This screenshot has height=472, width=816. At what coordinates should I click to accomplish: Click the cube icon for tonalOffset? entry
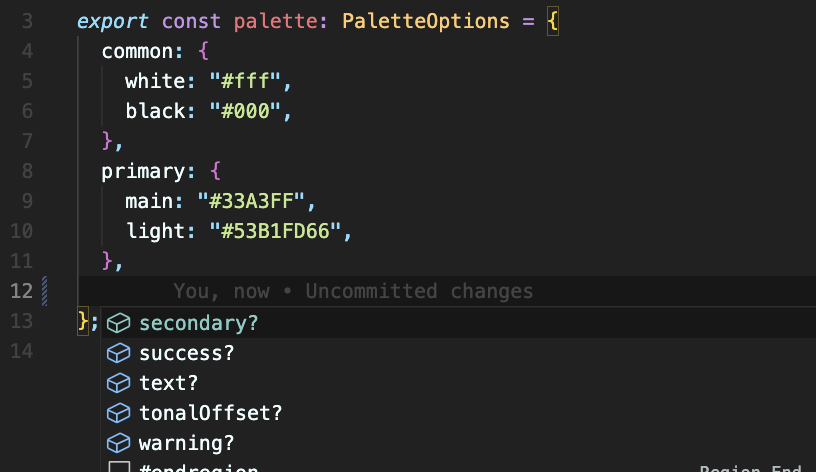click(120, 413)
